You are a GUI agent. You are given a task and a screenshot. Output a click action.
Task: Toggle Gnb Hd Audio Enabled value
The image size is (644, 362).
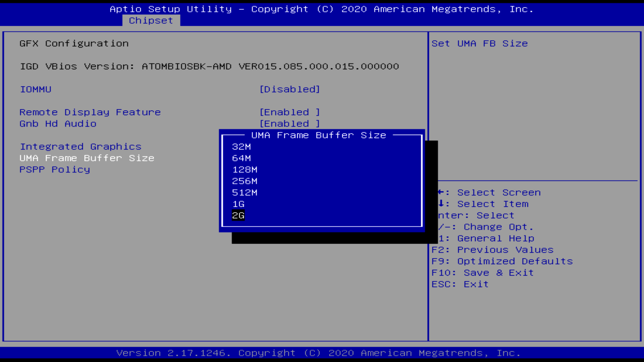click(289, 124)
